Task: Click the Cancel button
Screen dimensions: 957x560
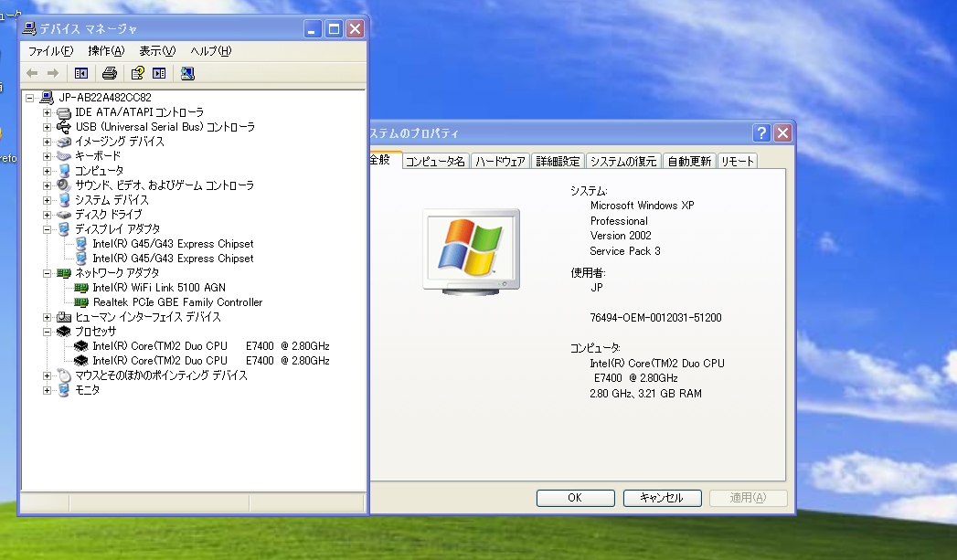Action: point(662,498)
